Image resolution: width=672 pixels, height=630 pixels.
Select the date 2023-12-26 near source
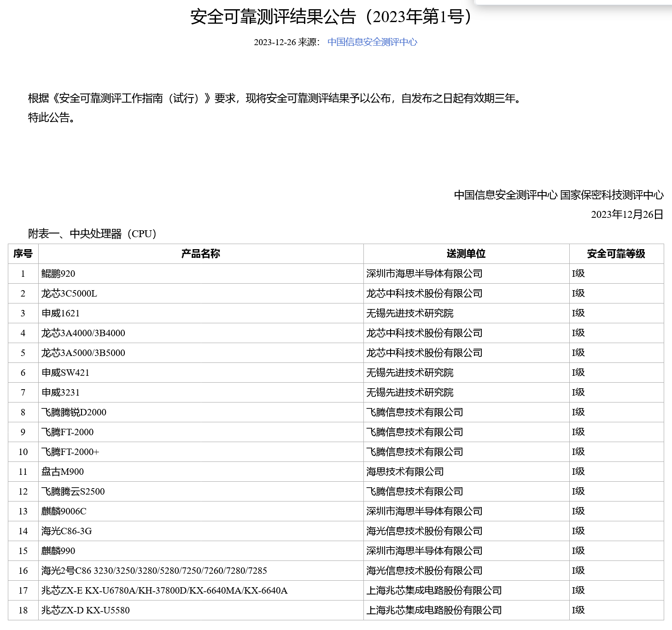(x=275, y=42)
